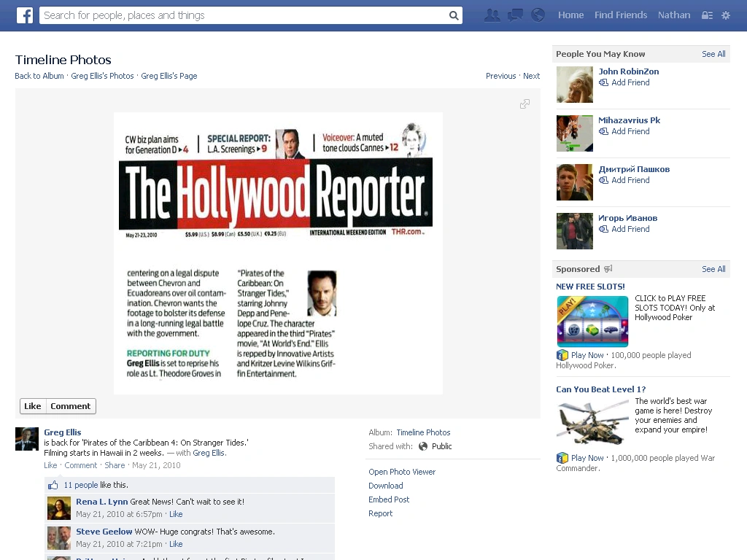747x560 pixels.
Task: Open notifications globe icon
Action: tap(538, 15)
